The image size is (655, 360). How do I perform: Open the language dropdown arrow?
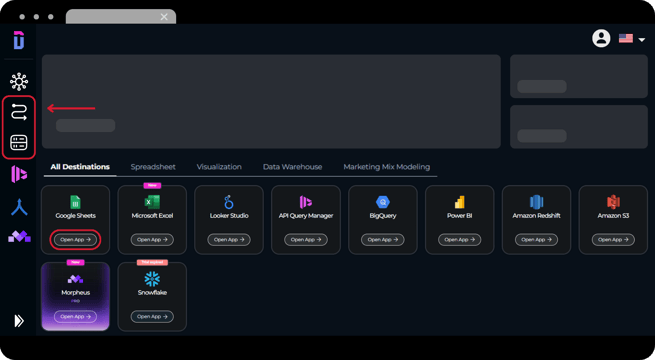(642, 40)
